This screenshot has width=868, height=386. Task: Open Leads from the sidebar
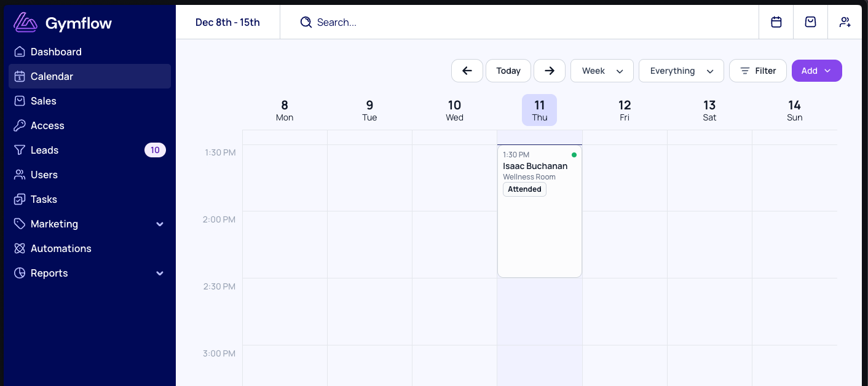tap(90, 150)
